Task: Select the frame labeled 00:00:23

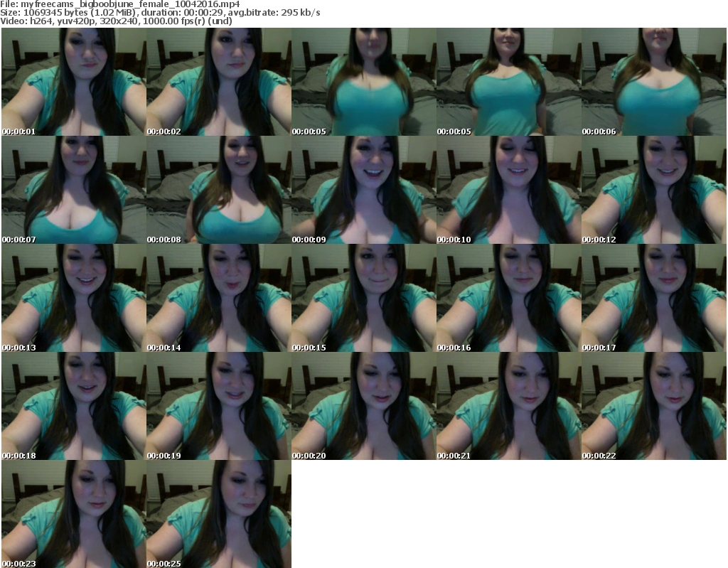Action: click(x=73, y=514)
